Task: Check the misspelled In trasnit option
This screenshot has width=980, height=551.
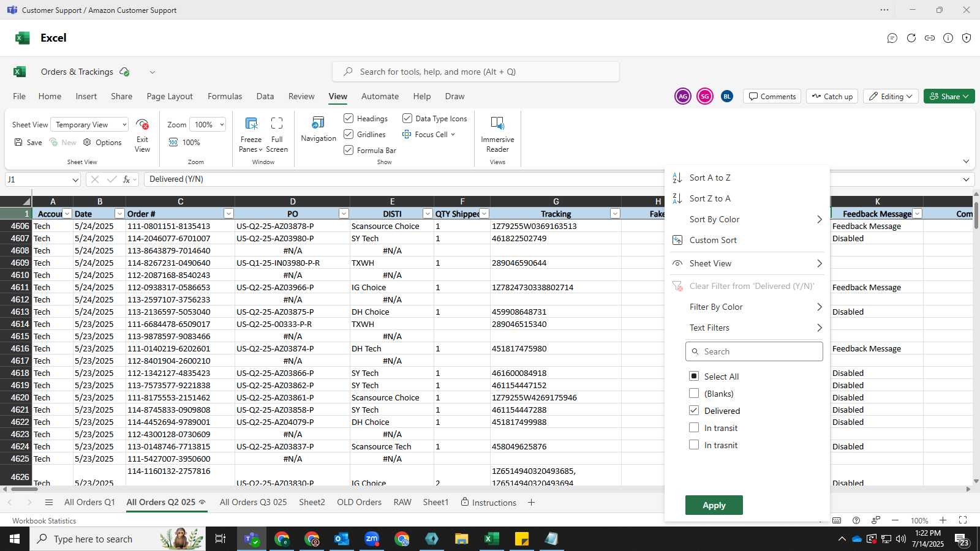Action: pyautogui.click(x=694, y=444)
